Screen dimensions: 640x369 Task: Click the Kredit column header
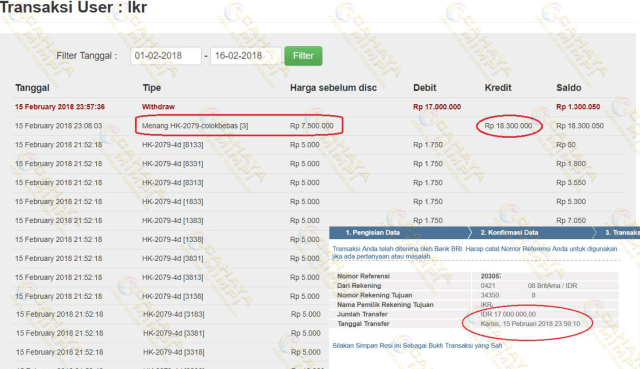[498, 88]
